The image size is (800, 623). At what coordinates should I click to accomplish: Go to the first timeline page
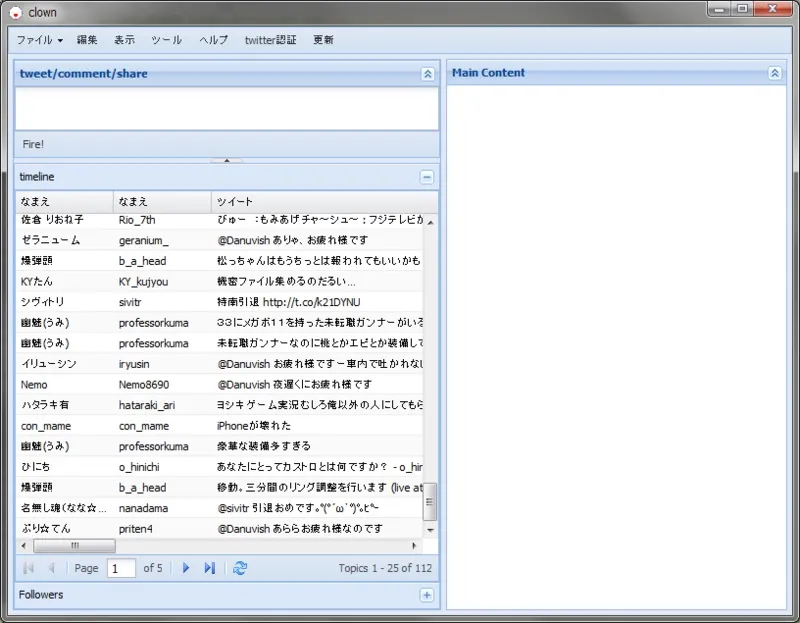click(x=28, y=568)
